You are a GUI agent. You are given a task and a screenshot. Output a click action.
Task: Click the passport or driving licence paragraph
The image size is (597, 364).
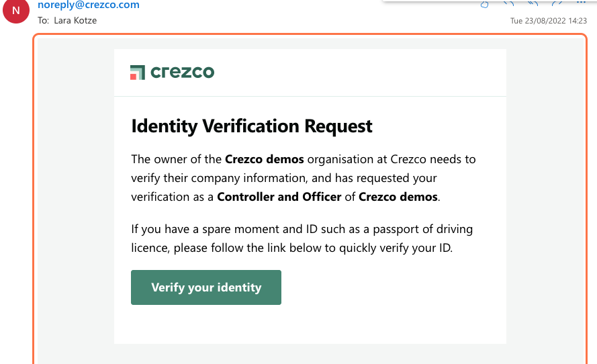[x=302, y=238]
